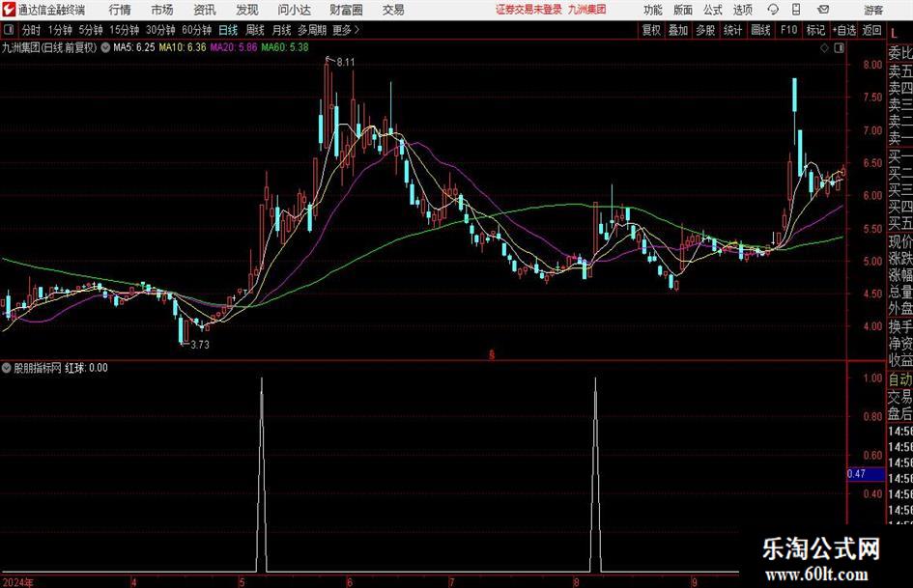Add stock via +自选 button
913x588 pixels.
pyautogui.click(x=843, y=30)
